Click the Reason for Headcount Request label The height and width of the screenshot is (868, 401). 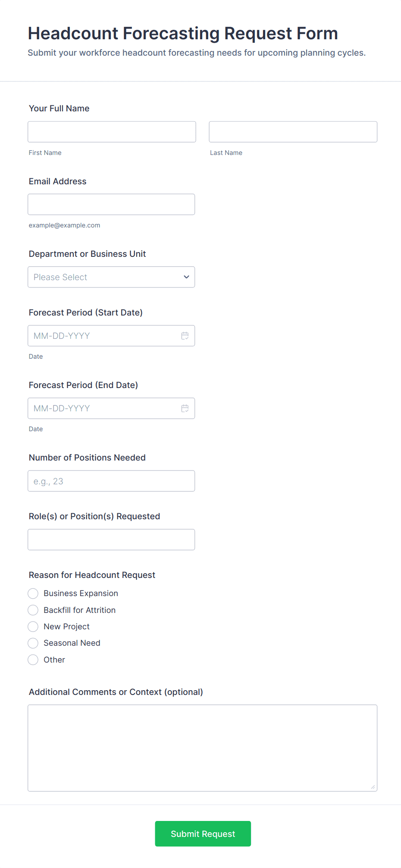(x=92, y=575)
